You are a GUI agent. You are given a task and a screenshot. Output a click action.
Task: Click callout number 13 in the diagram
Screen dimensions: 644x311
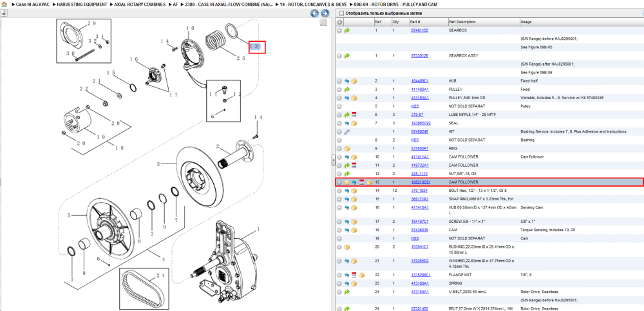coord(256,47)
